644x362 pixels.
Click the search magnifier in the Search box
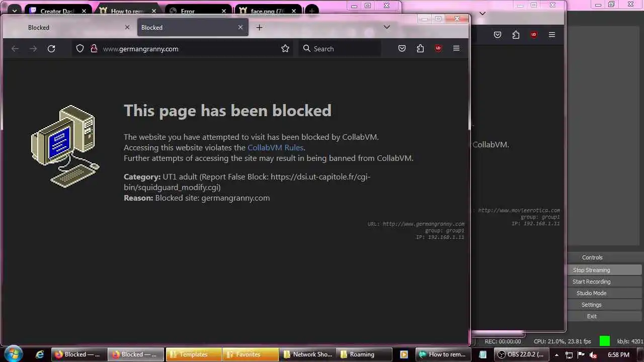pyautogui.click(x=307, y=49)
